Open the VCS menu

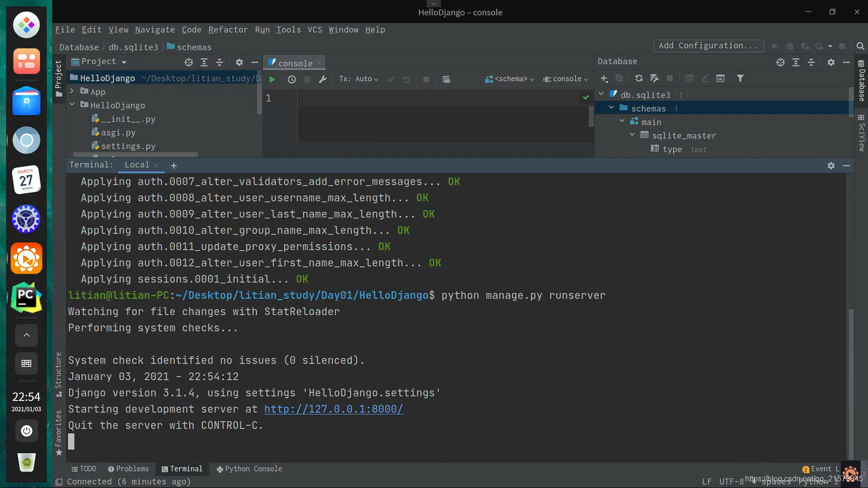pyautogui.click(x=315, y=30)
